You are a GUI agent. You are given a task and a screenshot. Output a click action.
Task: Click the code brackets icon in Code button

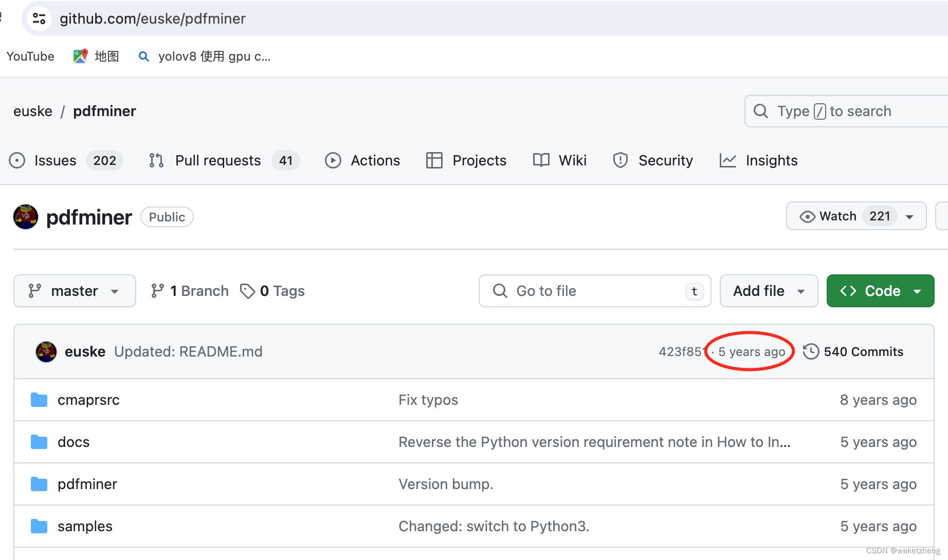[x=848, y=291]
